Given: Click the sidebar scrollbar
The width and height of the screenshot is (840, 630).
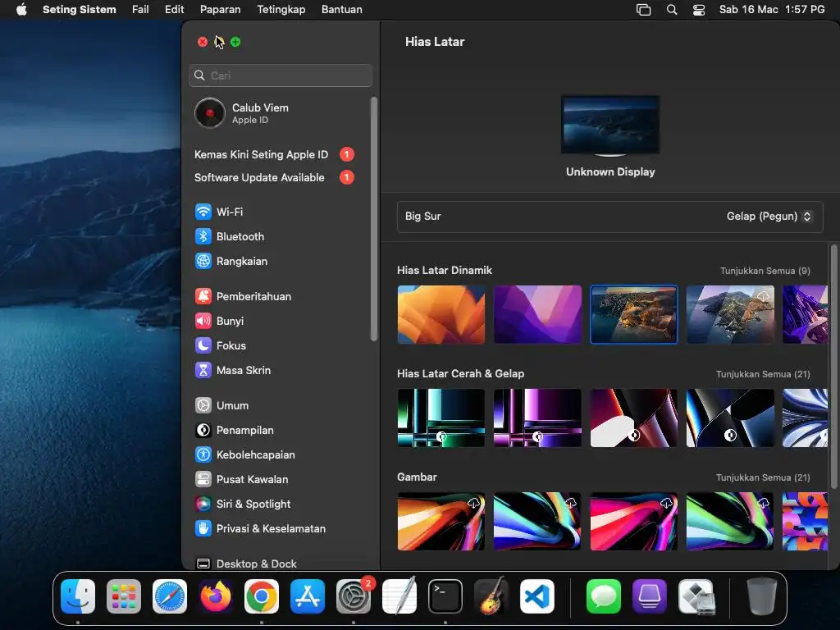Looking at the screenshot, I should pyautogui.click(x=373, y=218).
